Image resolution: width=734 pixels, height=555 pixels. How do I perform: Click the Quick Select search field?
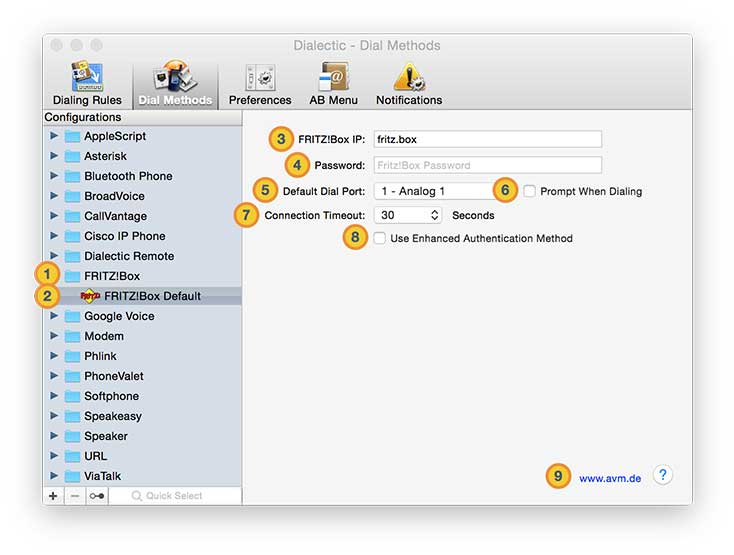tap(175, 496)
